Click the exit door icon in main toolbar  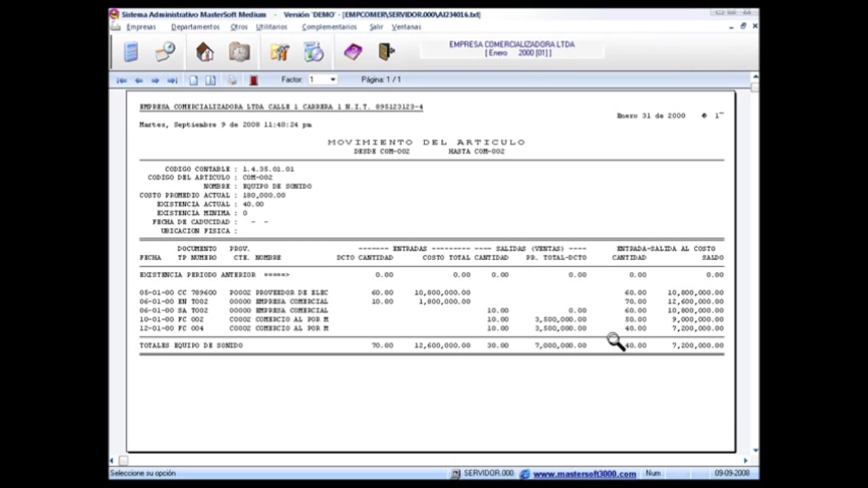[x=386, y=52]
